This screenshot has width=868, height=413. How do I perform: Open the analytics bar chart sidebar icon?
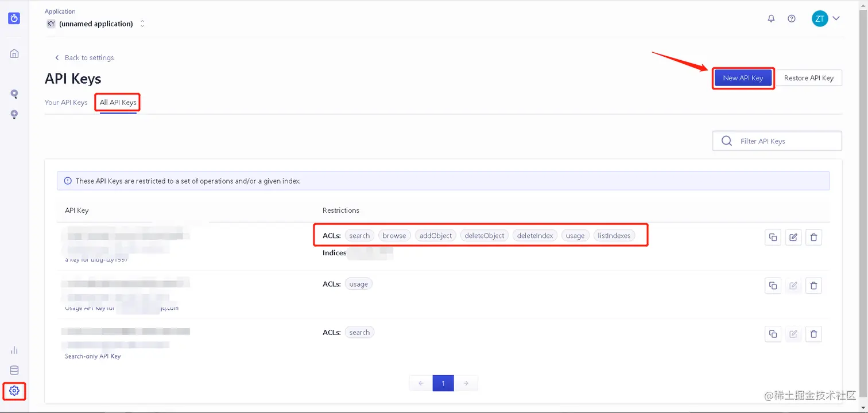coord(14,350)
